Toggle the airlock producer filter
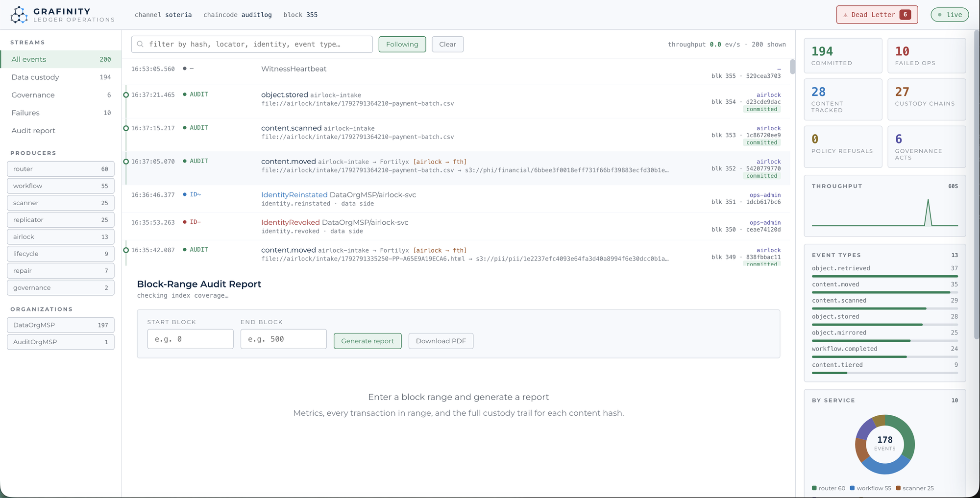Image resolution: width=980 pixels, height=498 pixels. (x=61, y=237)
